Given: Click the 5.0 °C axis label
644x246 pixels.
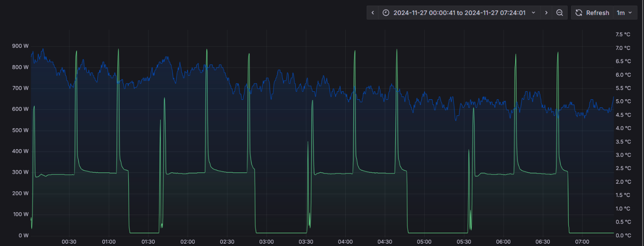Looking at the screenshot, I should [x=623, y=102].
